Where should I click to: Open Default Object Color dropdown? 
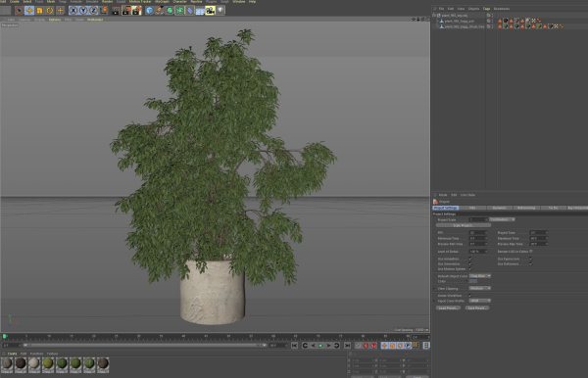[x=480, y=276]
